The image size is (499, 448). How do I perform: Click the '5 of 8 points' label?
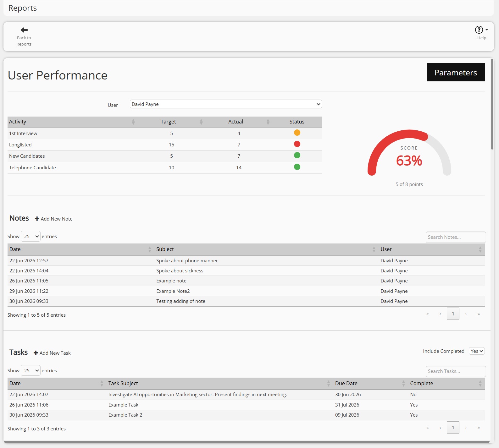point(409,184)
